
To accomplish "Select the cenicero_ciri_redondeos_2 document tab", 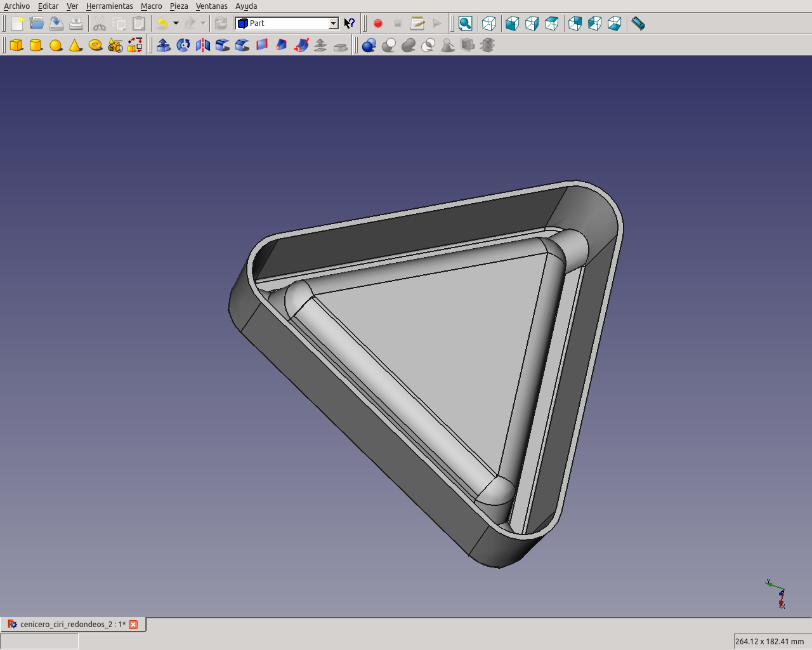I will pos(73,625).
